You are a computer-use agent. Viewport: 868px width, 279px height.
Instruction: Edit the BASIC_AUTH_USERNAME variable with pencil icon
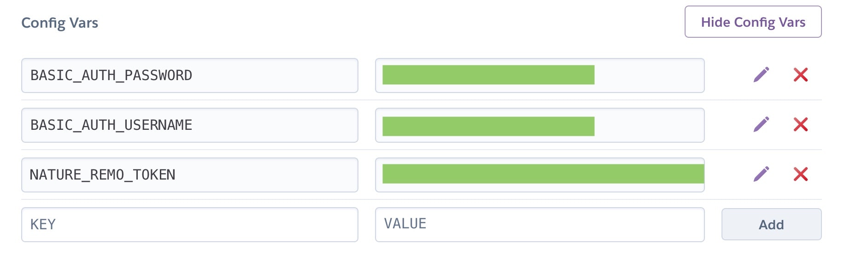[x=761, y=124]
